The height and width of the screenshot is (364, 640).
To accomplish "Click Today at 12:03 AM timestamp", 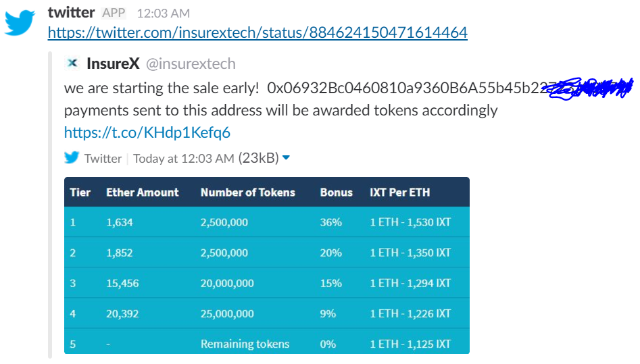I will pyautogui.click(x=184, y=158).
